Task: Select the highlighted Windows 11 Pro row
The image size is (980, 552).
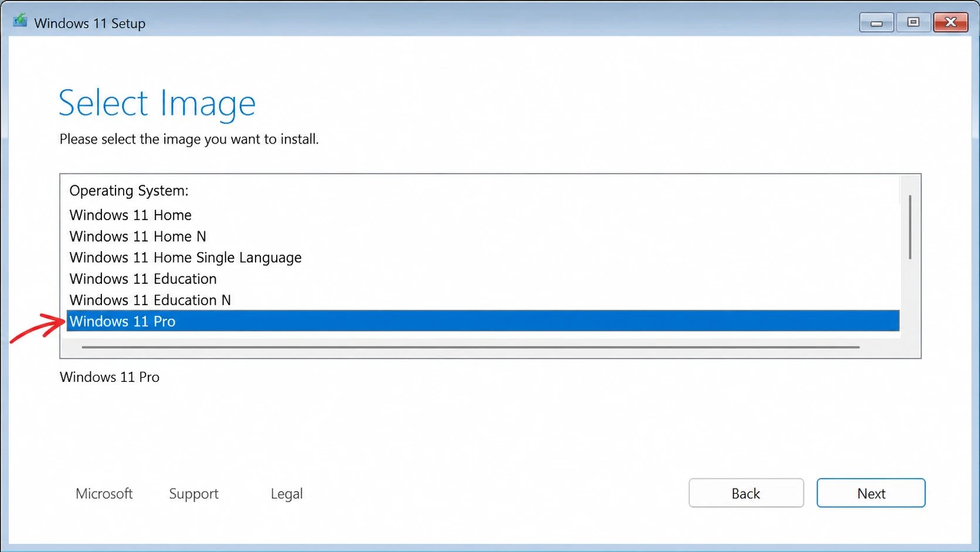Action: pos(483,321)
